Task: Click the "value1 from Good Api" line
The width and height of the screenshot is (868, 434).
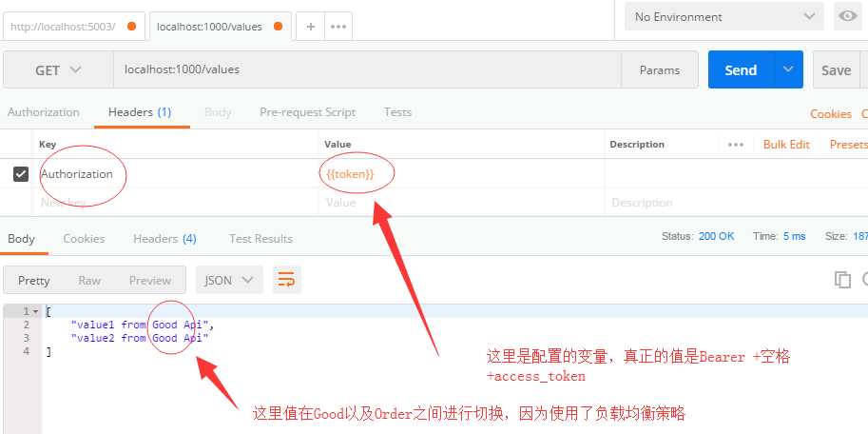Action: pyautogui.click(x=143, y=325)
